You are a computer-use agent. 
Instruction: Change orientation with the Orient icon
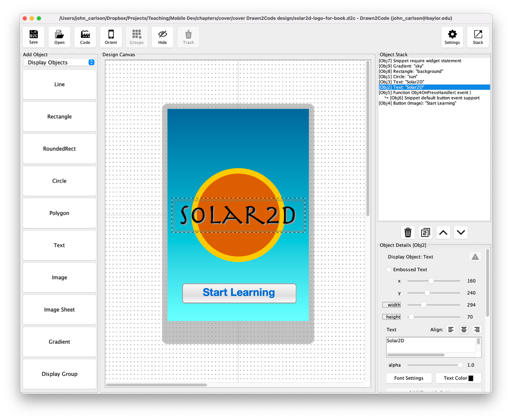(111, 37)
